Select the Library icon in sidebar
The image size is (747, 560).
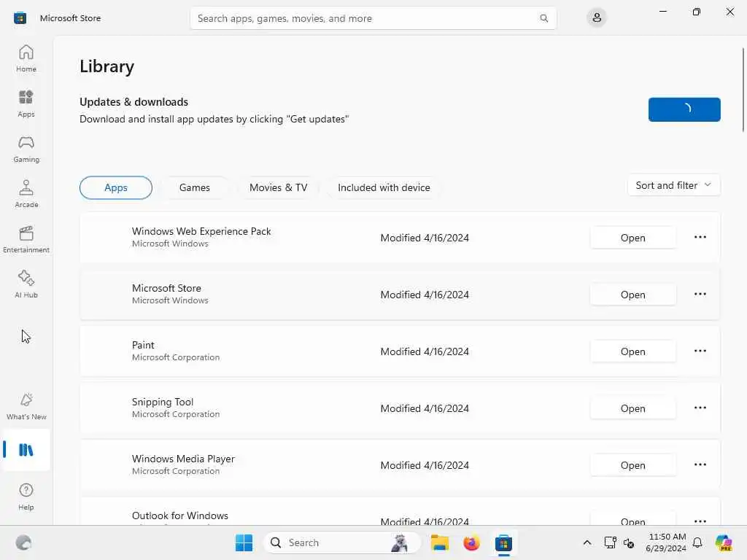pyautogui.click(x=26, y=450)
